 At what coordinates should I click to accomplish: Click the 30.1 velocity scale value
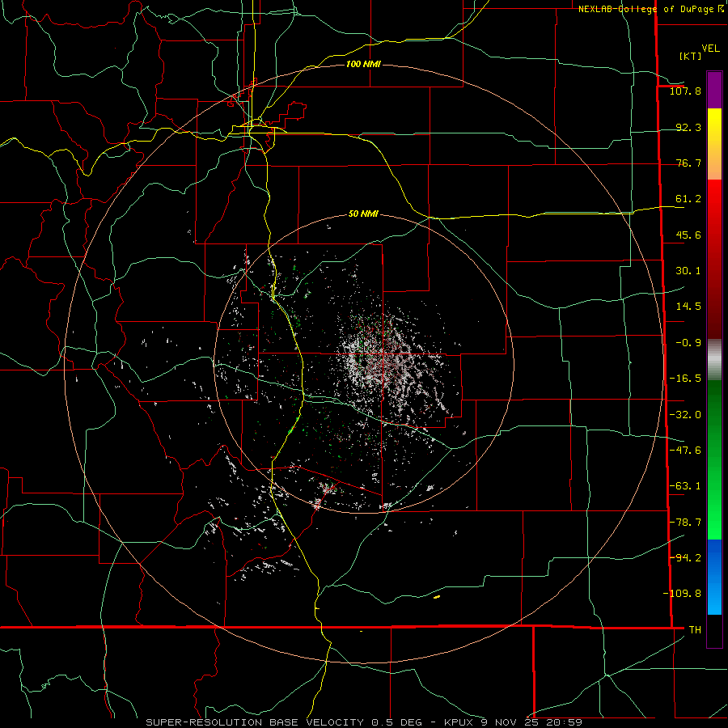(688, 271)
